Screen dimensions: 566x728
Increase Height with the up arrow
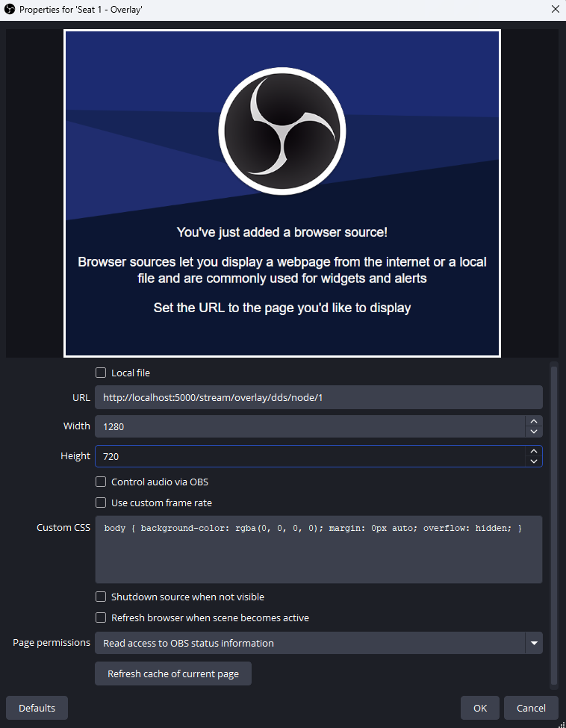point(534,451)
